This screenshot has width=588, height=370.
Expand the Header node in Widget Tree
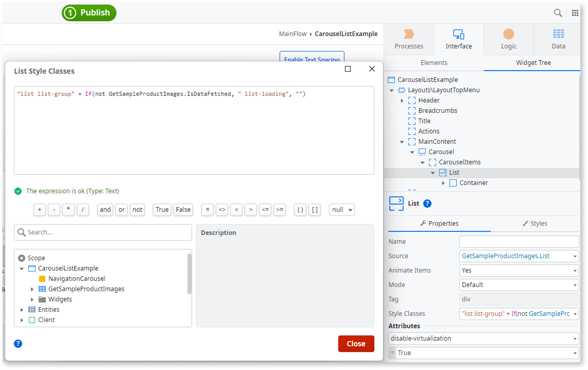point(402,100)
